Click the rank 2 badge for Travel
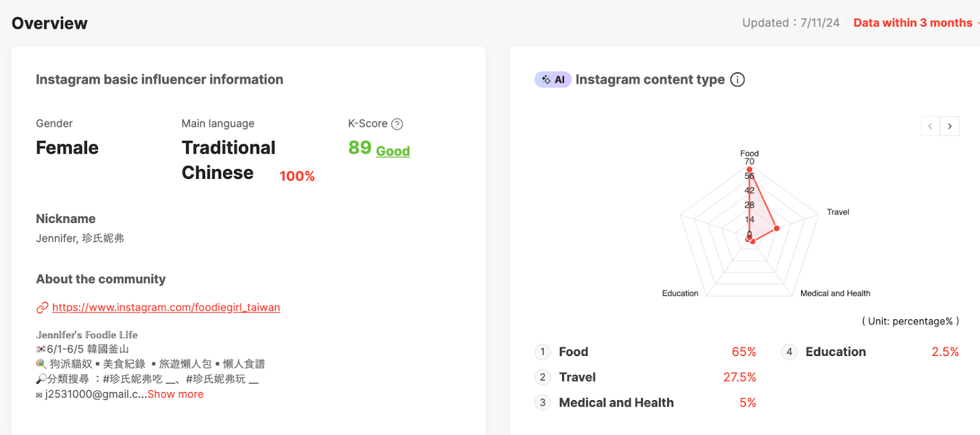Viewport: 980px width, 435px height. pyautogui.click(x=543, y=377)
